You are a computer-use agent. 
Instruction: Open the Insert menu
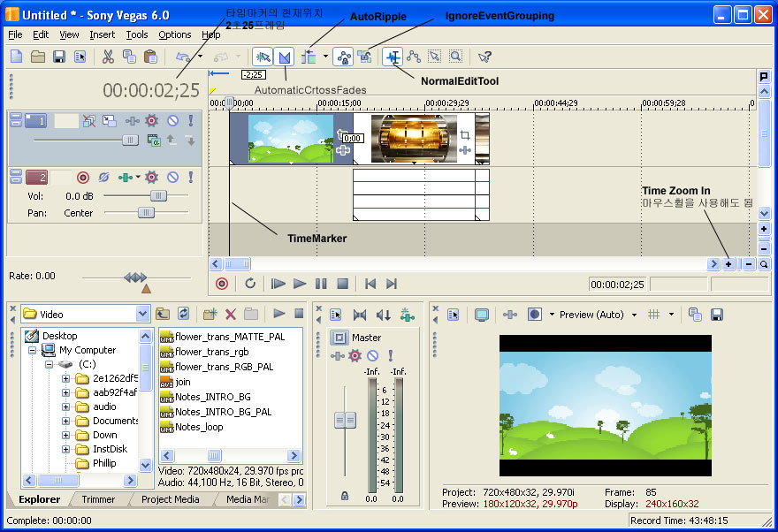coord(103,34)
